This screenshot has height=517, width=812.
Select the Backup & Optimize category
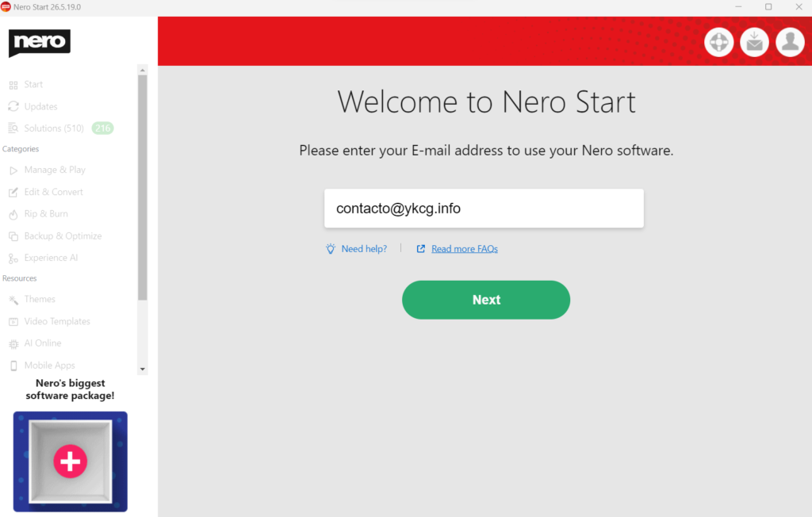point(63,236)
